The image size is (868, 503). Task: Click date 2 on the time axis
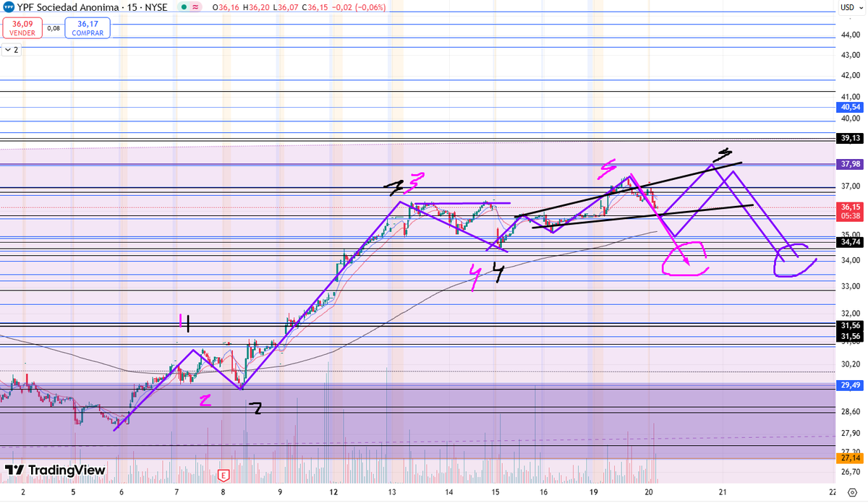(x=23, y=492)
